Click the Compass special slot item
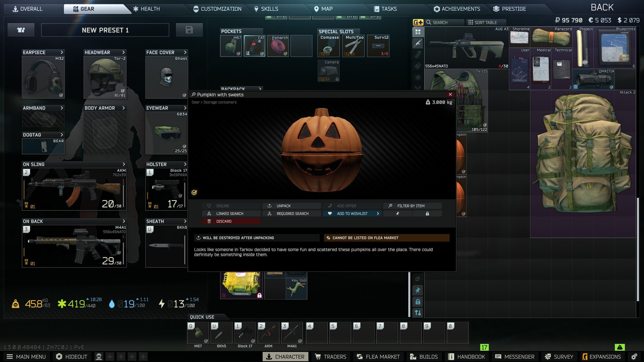This screenshot has height=362, width=644. point(329,46)
